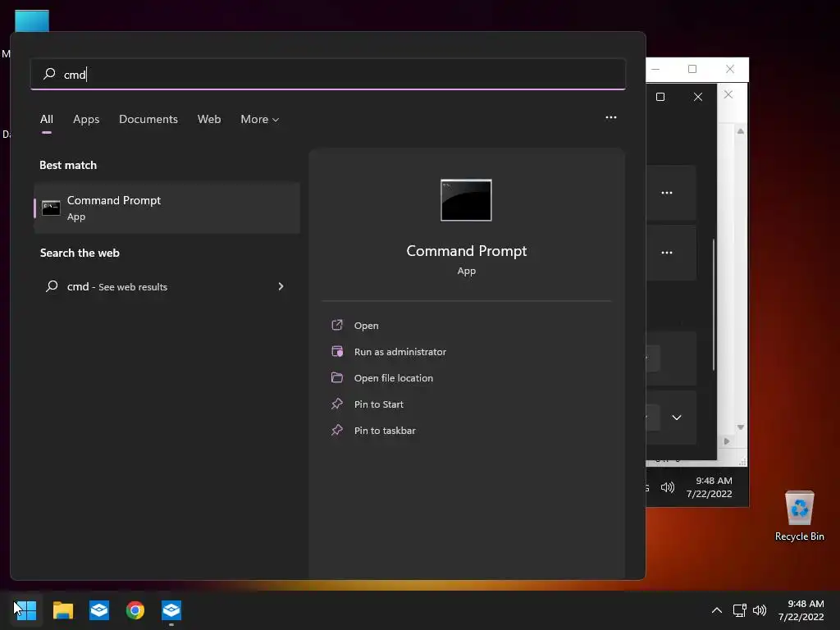Viewport: 840px width, 630px height.
Task: Open first sandbox box app on taskbar
Action: point(99,610)
